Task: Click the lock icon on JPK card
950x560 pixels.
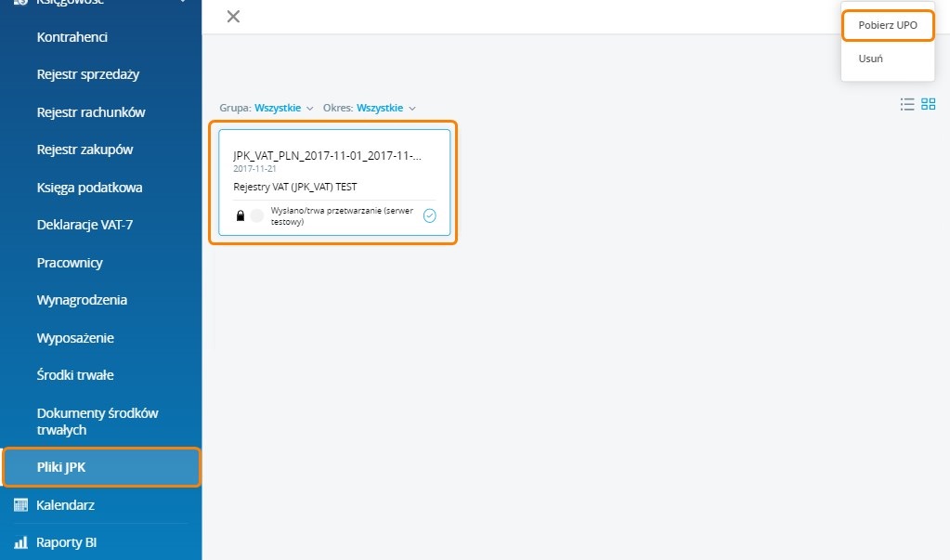Action: pos(241,216)
